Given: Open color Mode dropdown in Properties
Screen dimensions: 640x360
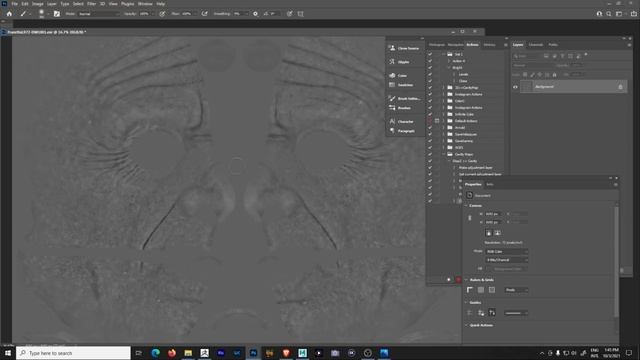Looking at the screenshot, I should pyautogui.click(x=507, y=251).
